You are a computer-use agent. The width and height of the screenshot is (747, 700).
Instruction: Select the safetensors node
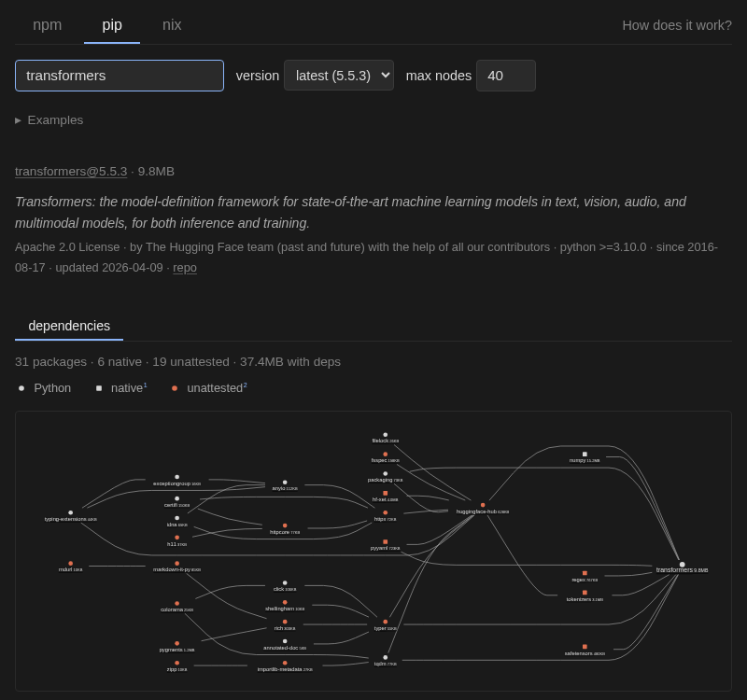pyautogui.click(x=585, y=645)
